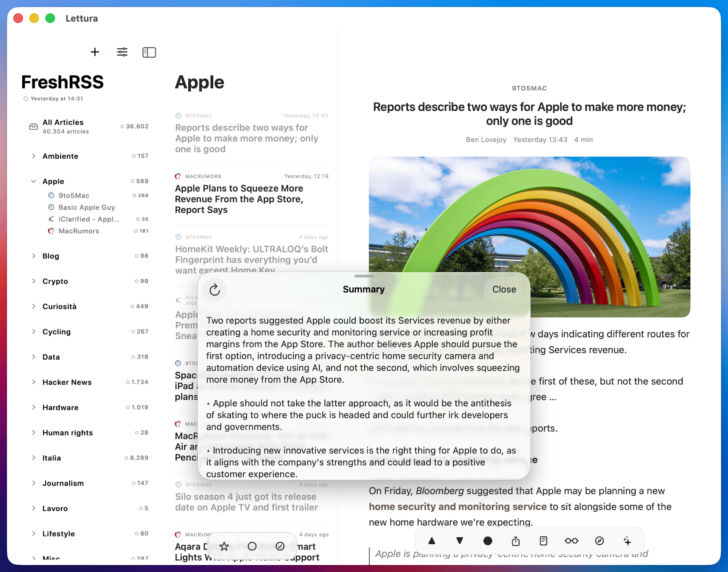Expand the Curiosità folder
This screenshot has height=572, width=728.
(33, 307)
